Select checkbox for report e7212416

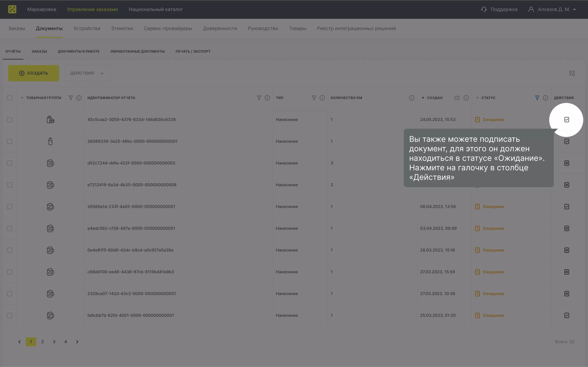point(10,185)
